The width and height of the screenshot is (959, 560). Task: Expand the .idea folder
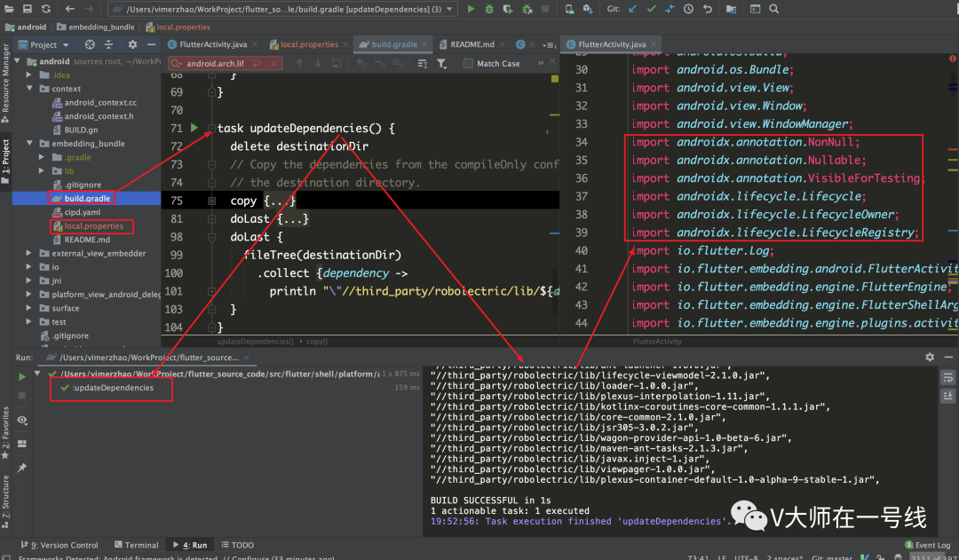(x=28, y=75)
